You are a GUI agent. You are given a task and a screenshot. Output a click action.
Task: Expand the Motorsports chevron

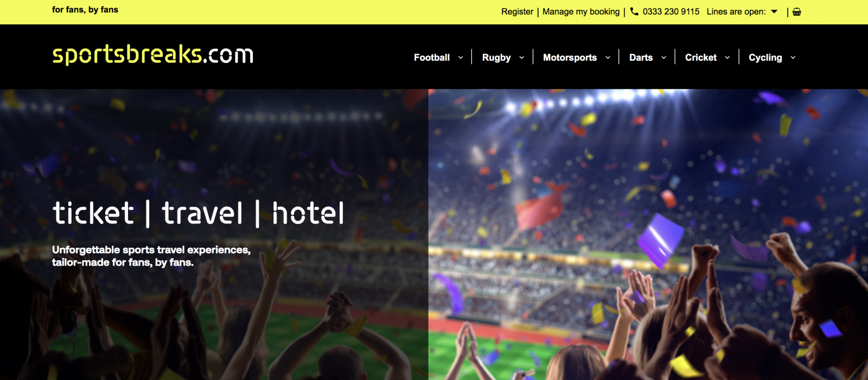click(608, 57)
